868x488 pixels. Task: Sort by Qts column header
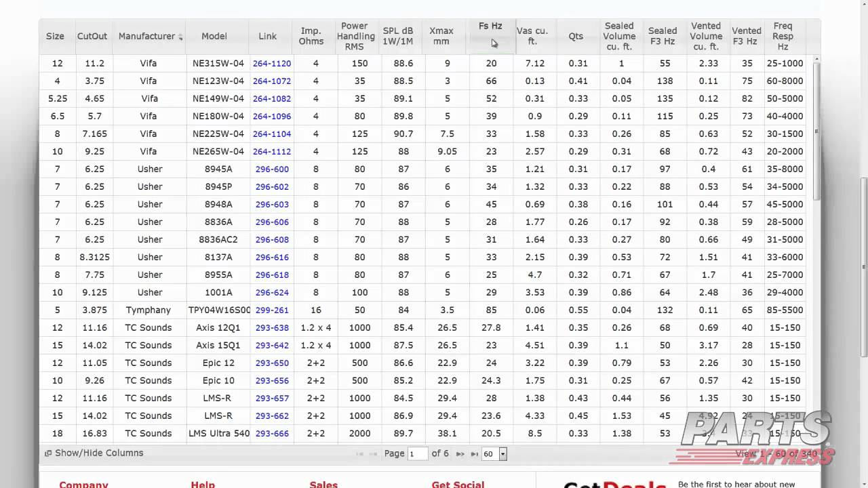coord(576,36)
